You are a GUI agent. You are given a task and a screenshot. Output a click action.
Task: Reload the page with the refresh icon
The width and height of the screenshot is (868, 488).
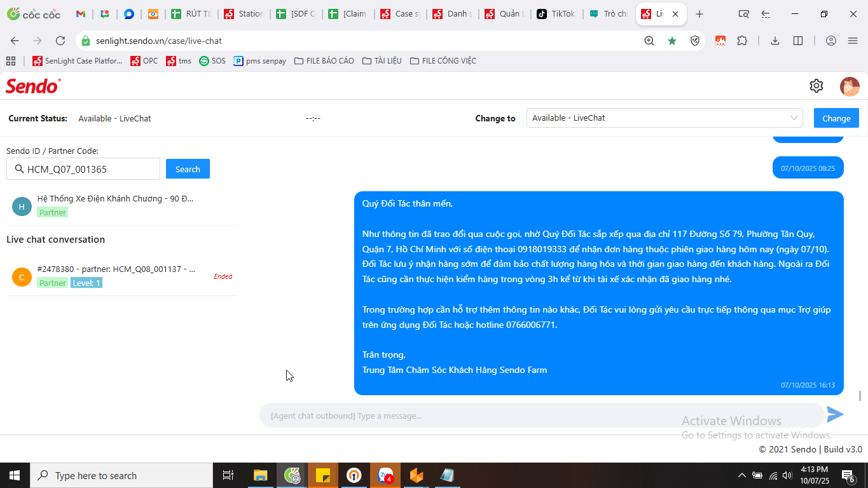click(60, 41)
